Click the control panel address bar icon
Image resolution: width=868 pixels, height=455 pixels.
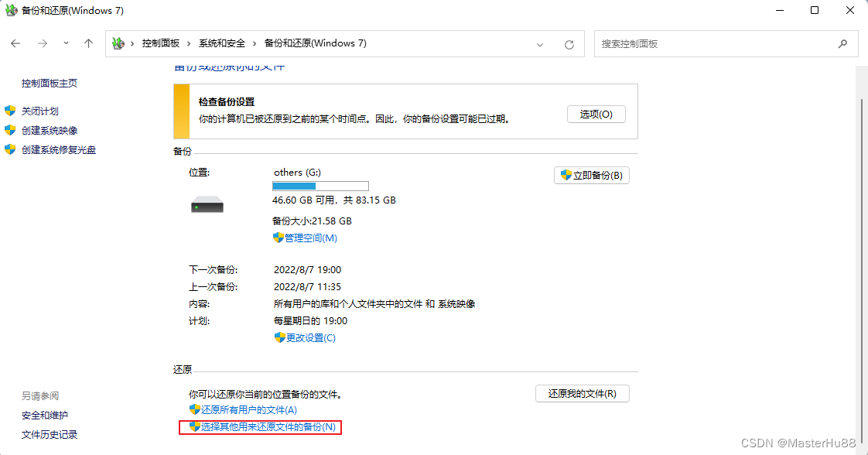118,43
